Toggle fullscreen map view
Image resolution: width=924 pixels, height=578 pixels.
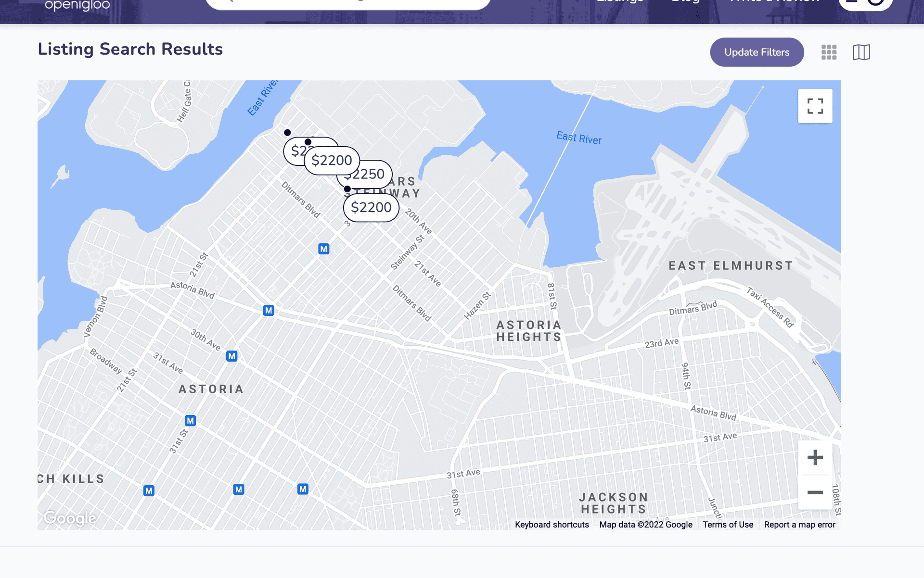coord(815,106)
